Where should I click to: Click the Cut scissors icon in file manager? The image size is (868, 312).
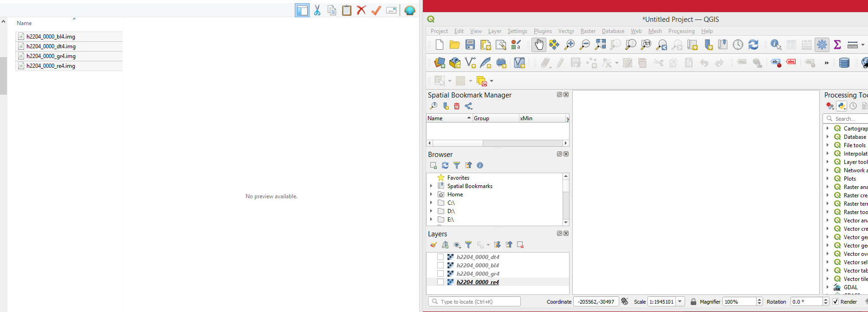pos(317,10)
